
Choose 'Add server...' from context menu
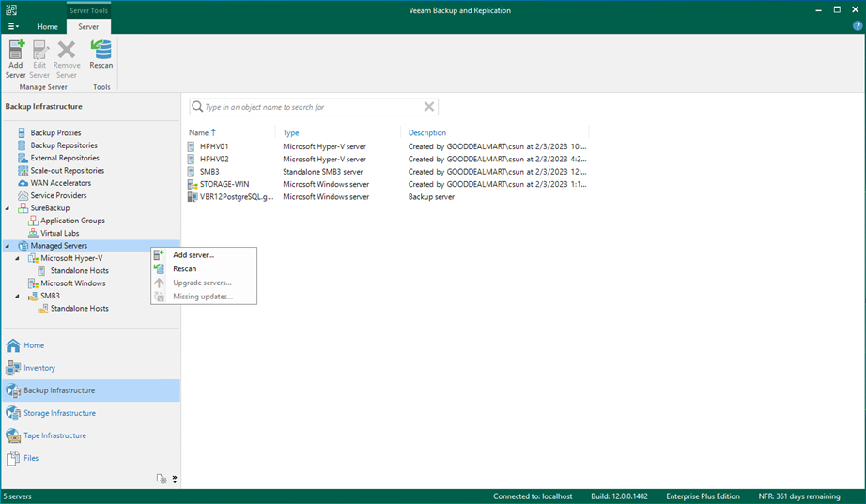coord(204,255)
